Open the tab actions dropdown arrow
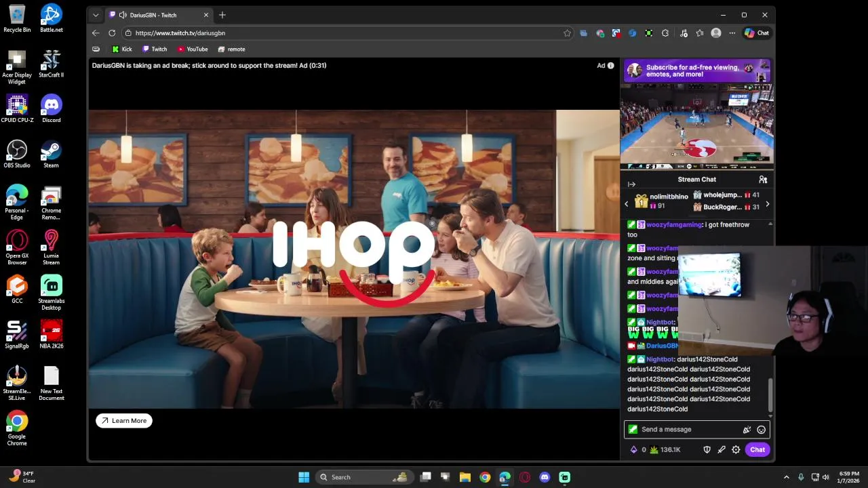The height and width of the screenshot is (488, 868). pyautogui.click(x=96, y=15)
